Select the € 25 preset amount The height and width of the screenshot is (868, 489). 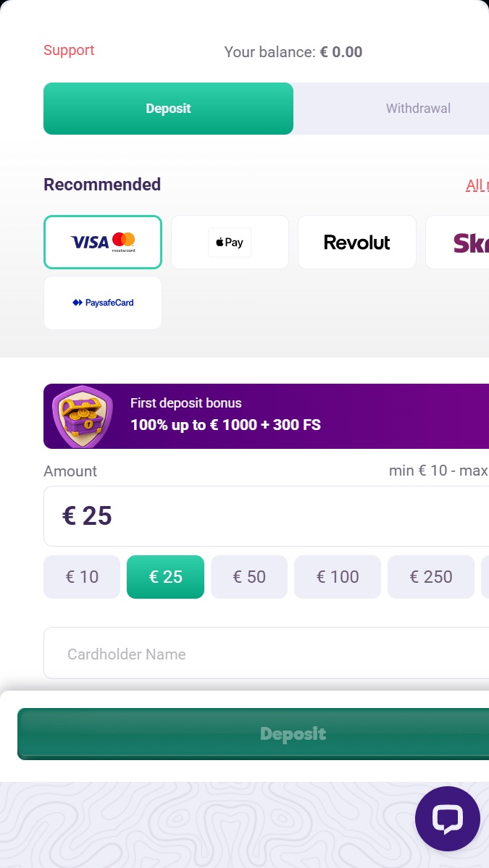click(165, 577)
